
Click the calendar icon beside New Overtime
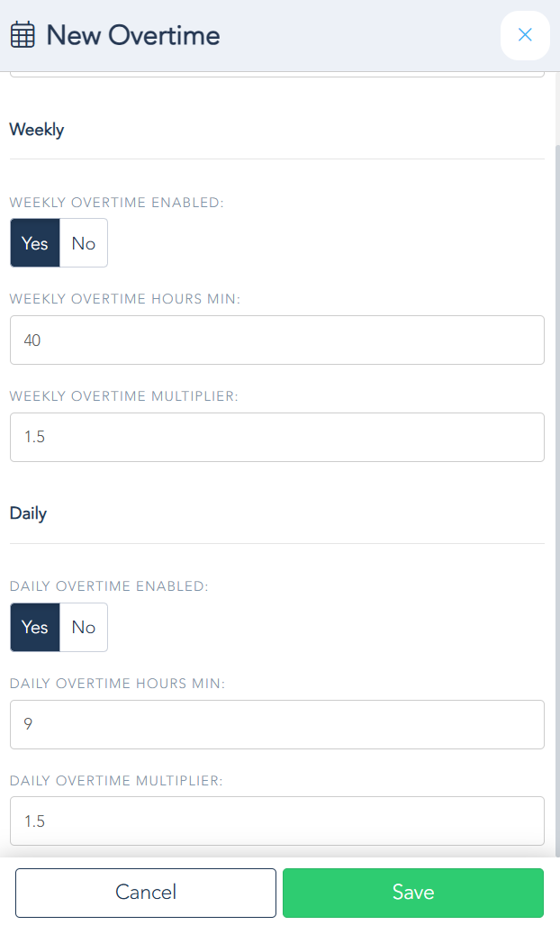click(x=23, y=36)
